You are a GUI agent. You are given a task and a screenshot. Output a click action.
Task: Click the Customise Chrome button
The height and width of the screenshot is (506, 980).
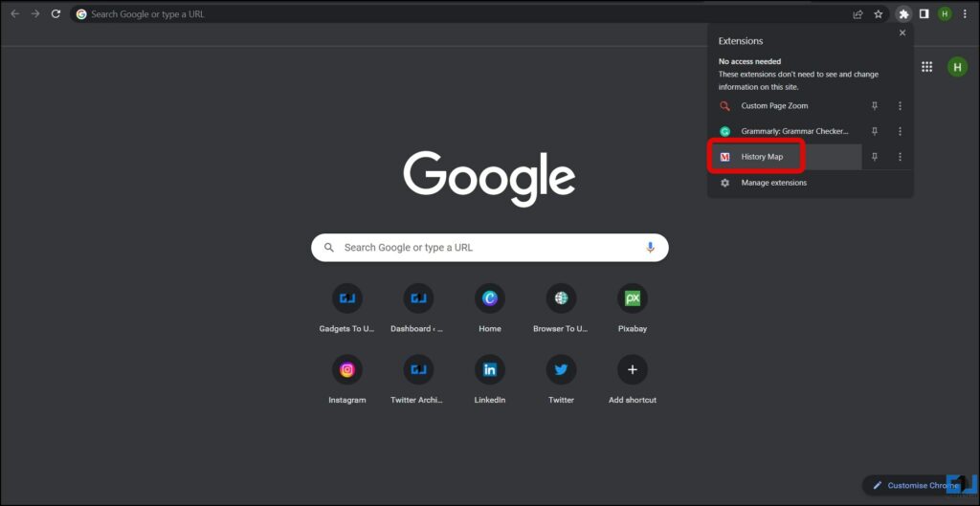pos(916,485)
